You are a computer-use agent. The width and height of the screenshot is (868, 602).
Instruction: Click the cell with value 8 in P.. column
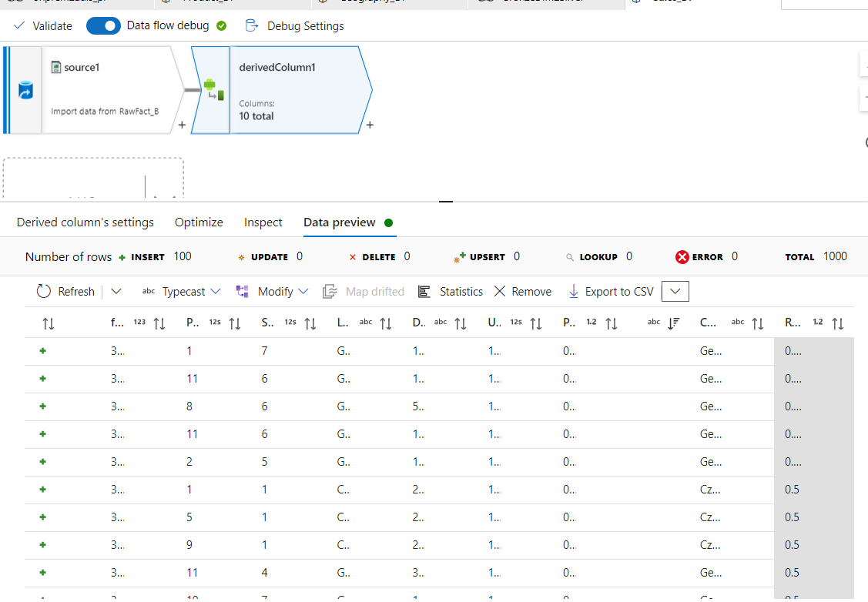pyautogui.click(x=189, y=406)
